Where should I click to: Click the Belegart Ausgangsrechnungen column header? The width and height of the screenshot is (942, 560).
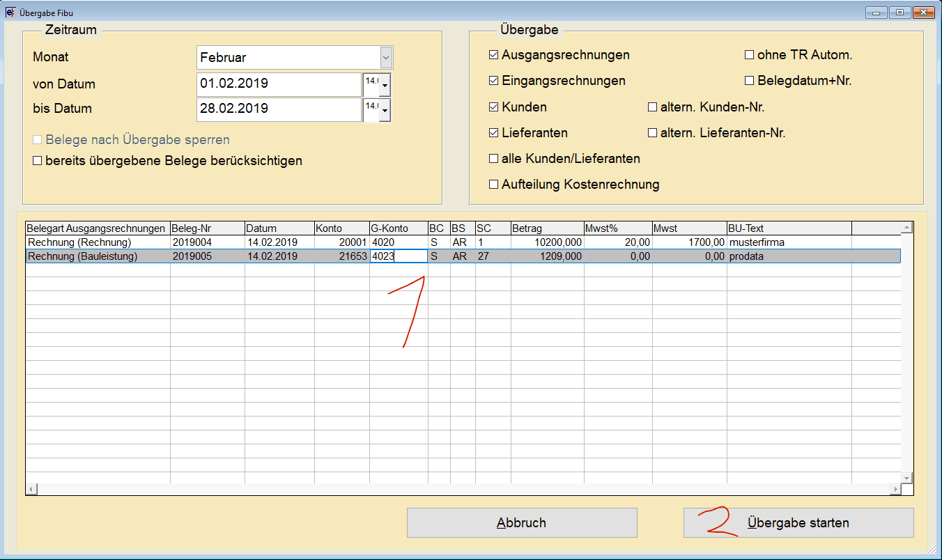point(98,228)
